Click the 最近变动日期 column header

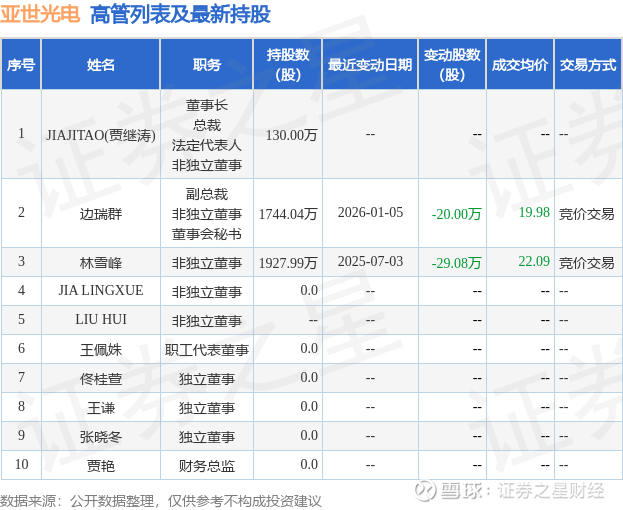(370, 65)
